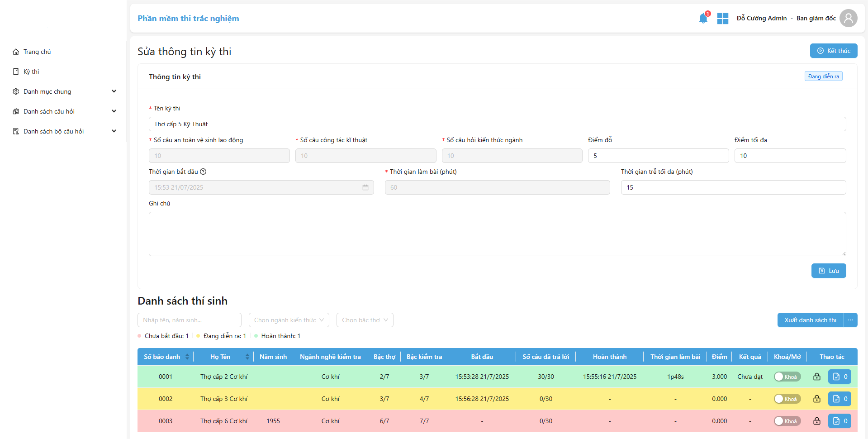Open the Chọn ngành kiến thức dropdown

[289, 320]
